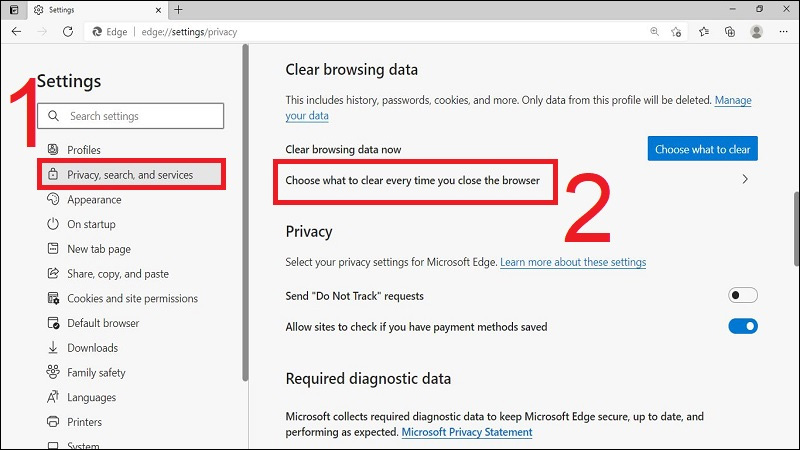The width and height of the screenshot is (800, 450).
Task: Open a new tab with plus button
Action: [178, 9]
